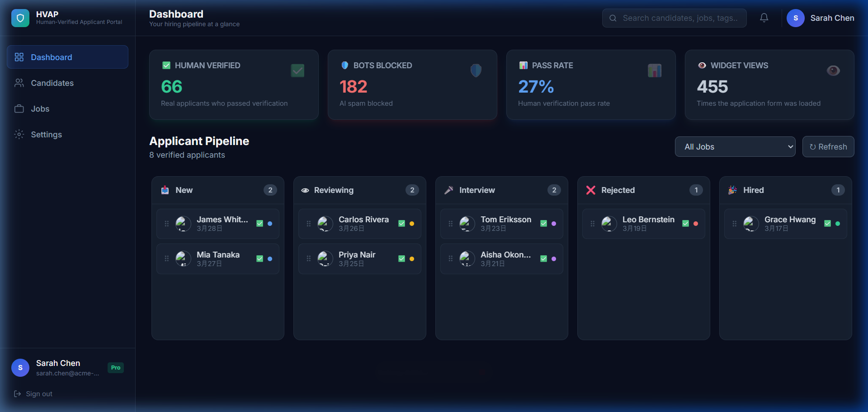Click the shield icon on Bots Blocked card
868x412 pixels.
point(476,70)
